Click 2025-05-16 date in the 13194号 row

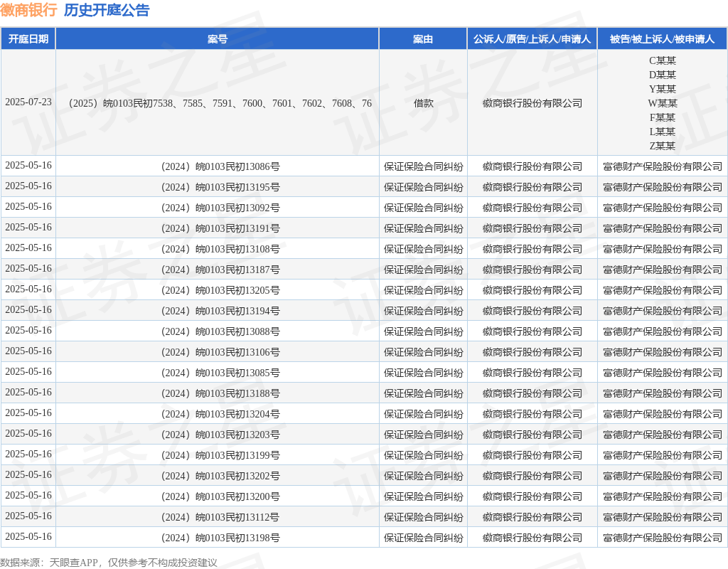click(28, 310)
